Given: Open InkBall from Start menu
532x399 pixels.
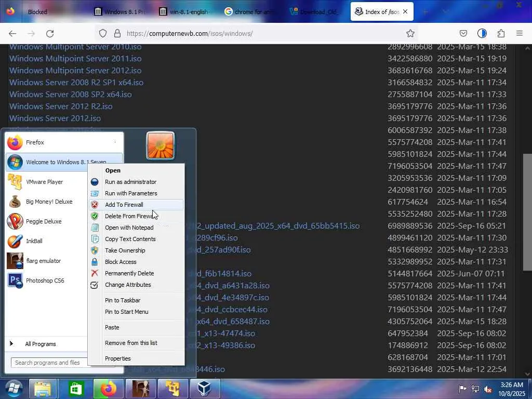Looking at the screenshot, I should (34, 241).
